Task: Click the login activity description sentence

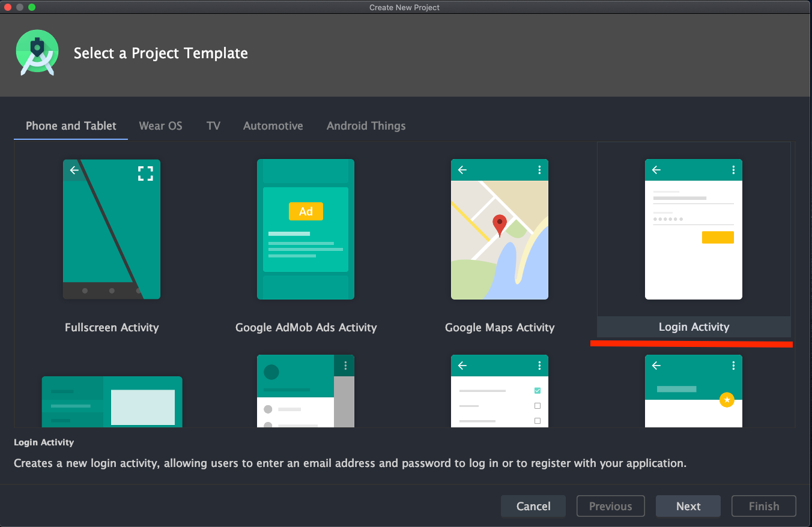Action: point(350,463)
